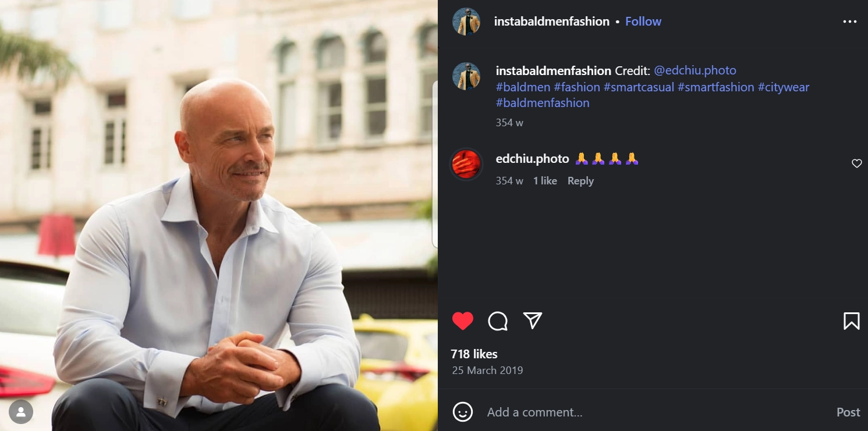Click the caption's instabaldmenfashion avatar

pyautogui.click(x=466, y=76)
